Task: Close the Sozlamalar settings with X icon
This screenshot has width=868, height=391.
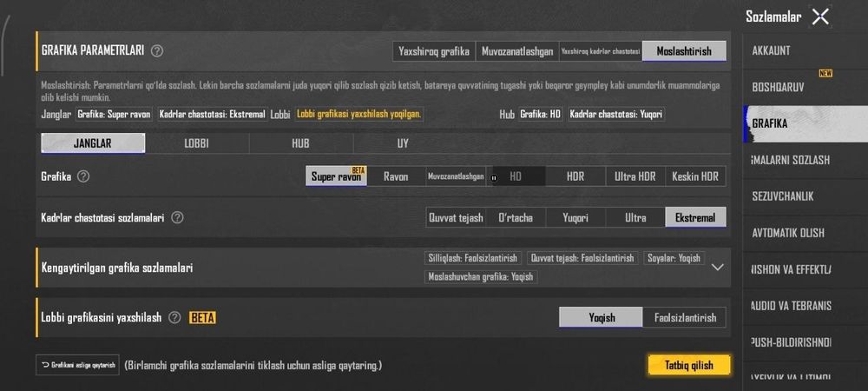Action: (x=820, y=17)
